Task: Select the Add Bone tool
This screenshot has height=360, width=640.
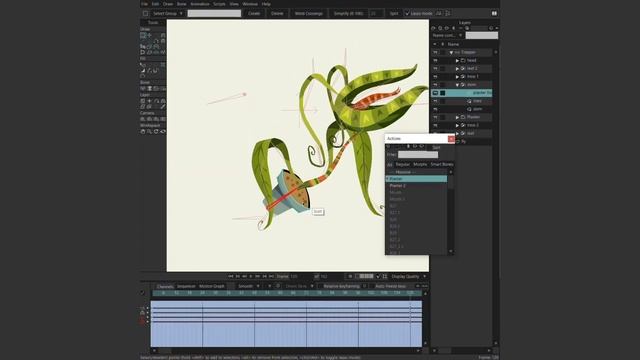Action: 156,89
